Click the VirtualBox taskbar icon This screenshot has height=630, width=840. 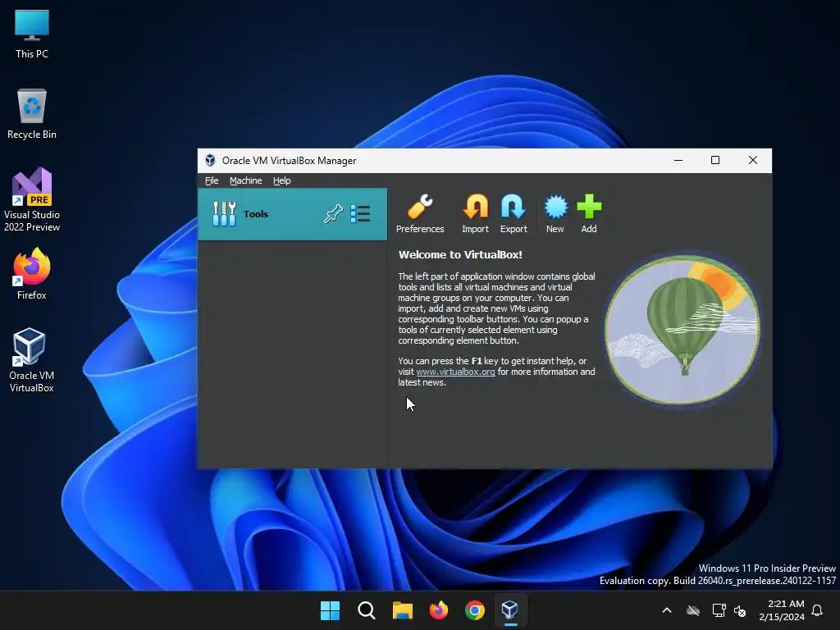pos(510,610)
